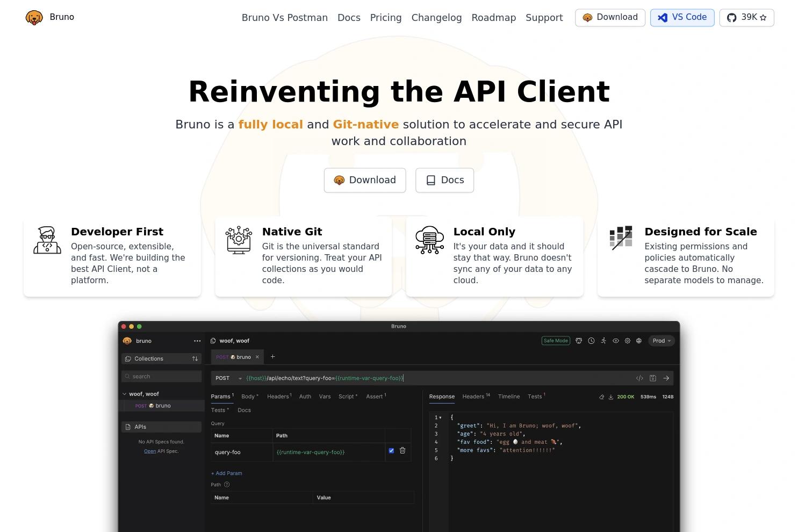Download the response with the download icon
This screenshot has height=532, width=798.
(610, 397)
